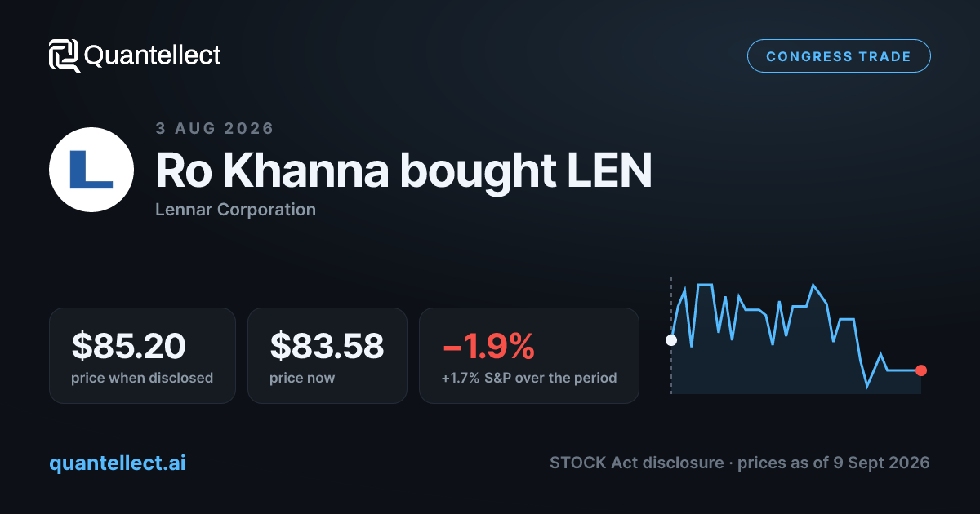Viewport: 980px width, 514px height.
Task: Click the dashed disclosure date line
Action: pyautogui.click(x=671, y=336)
